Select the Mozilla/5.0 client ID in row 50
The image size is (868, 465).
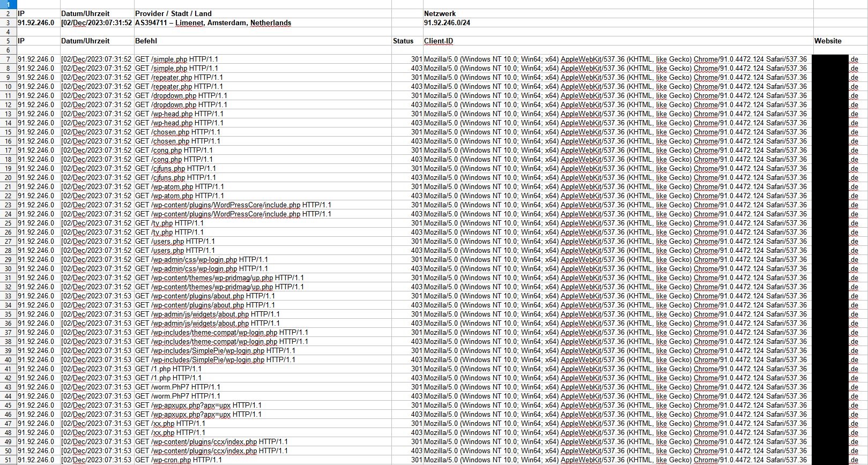618,451
